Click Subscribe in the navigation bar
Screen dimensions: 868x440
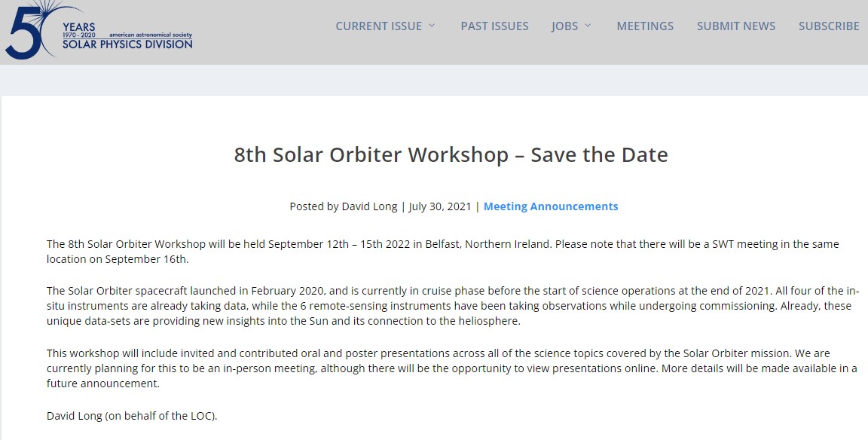tap(829, 26)
